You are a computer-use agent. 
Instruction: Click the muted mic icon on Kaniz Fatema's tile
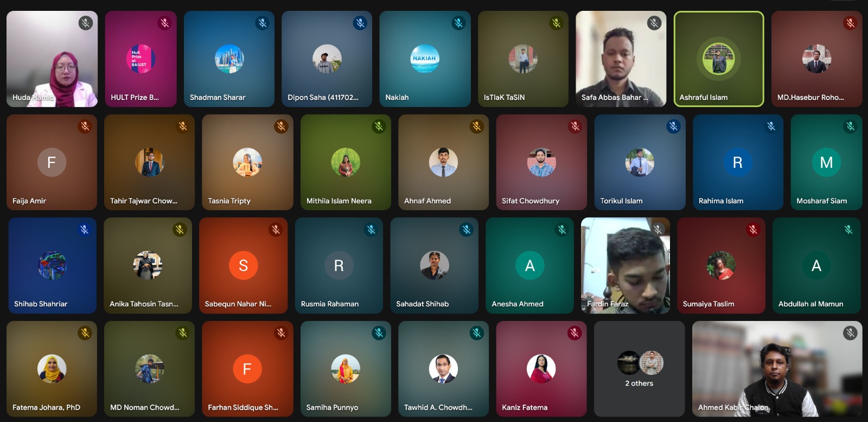tap(575, 333)
